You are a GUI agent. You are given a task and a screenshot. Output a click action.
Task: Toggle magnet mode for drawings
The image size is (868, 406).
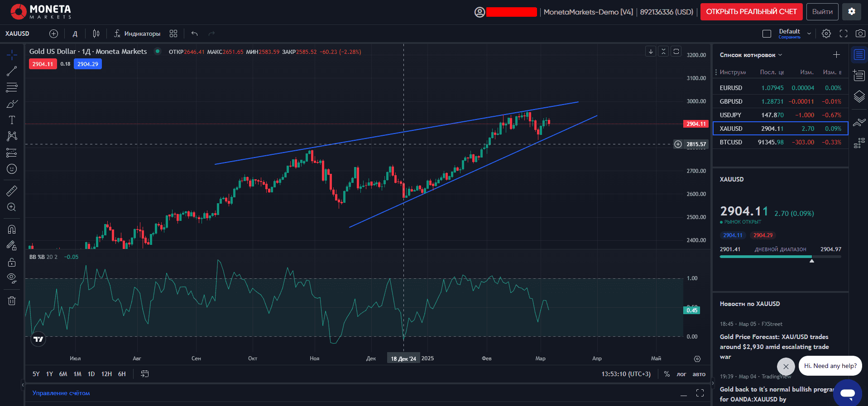12,229
